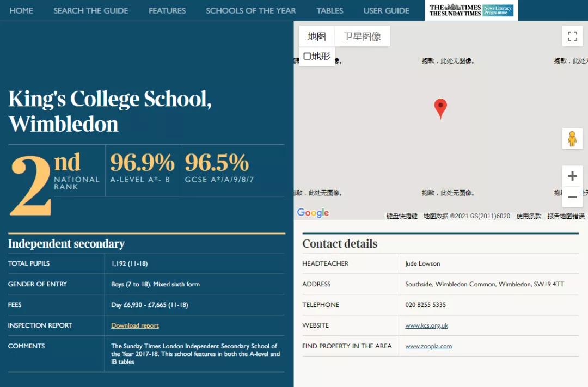Select SCHOOLS OF THE YEAR
The image size is (588, 387).
point(251,10)
